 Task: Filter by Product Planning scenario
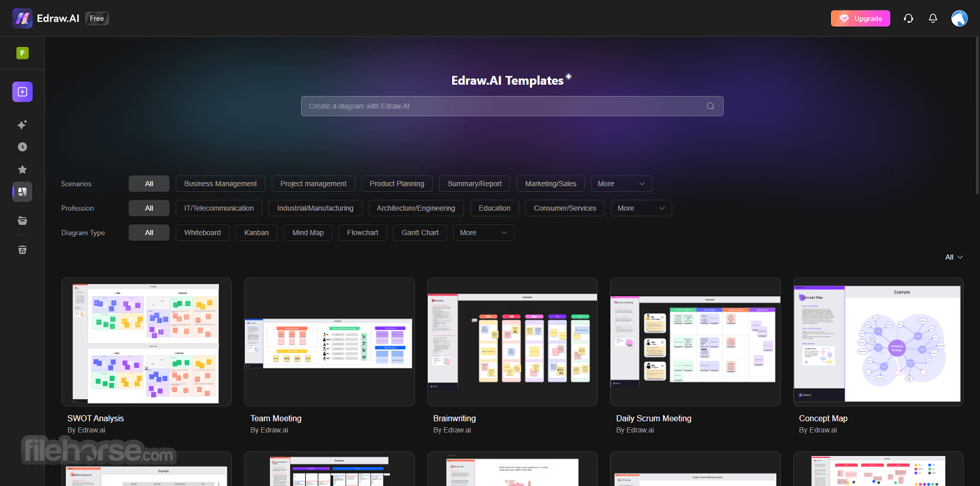397,183
